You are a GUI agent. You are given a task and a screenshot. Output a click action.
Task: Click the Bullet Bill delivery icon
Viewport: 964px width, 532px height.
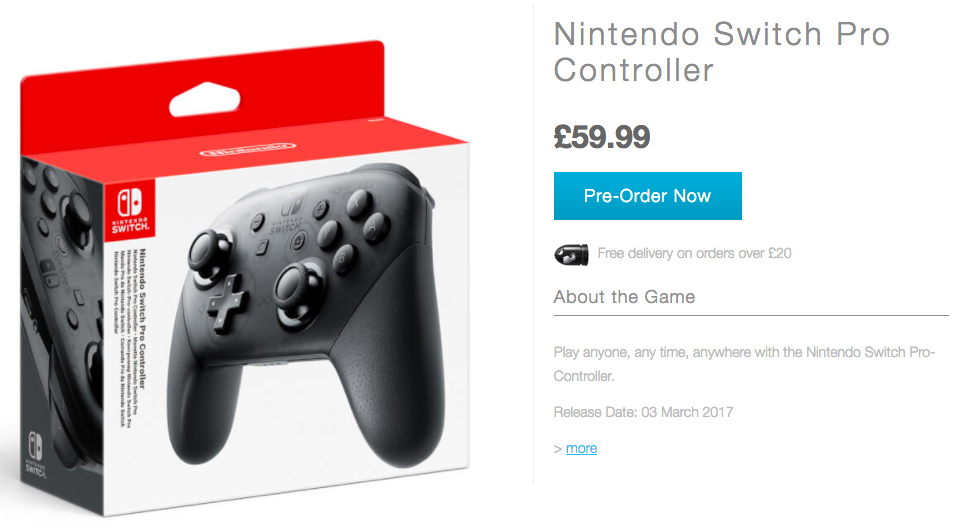(571, 254)
